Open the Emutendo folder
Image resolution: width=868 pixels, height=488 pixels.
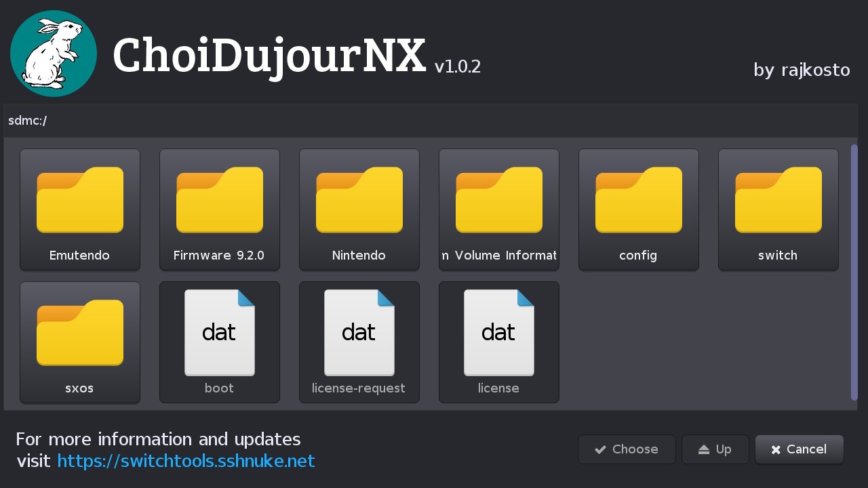pyautogui.click(x=80, y=209)
